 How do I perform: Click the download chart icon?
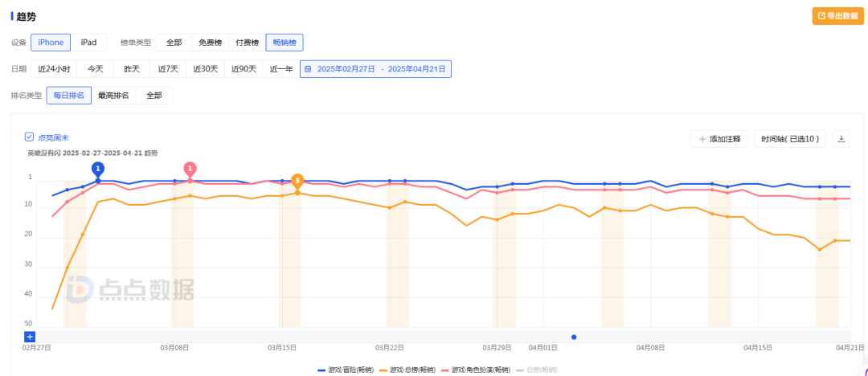point(841,139)
